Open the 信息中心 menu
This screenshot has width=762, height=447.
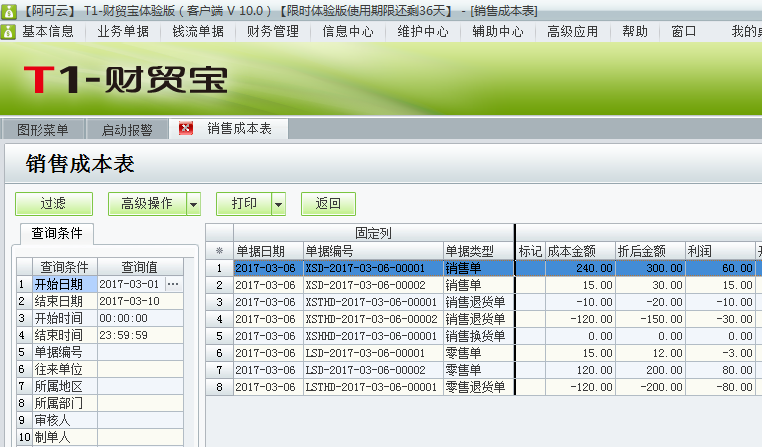pyautogui.click(x=348, y=32)
